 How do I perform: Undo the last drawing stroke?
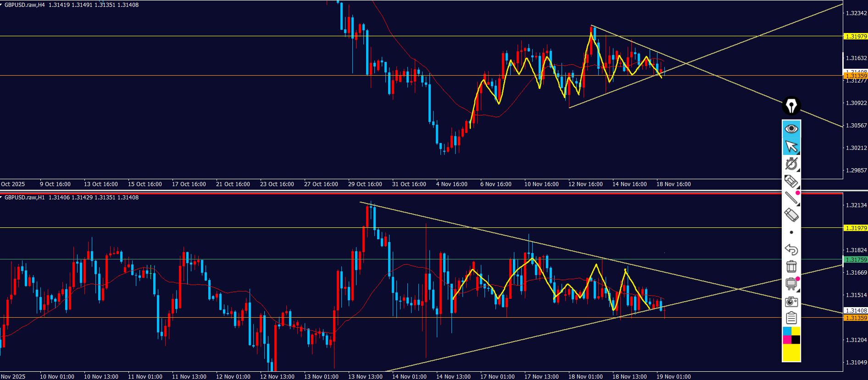pos(791,250)
